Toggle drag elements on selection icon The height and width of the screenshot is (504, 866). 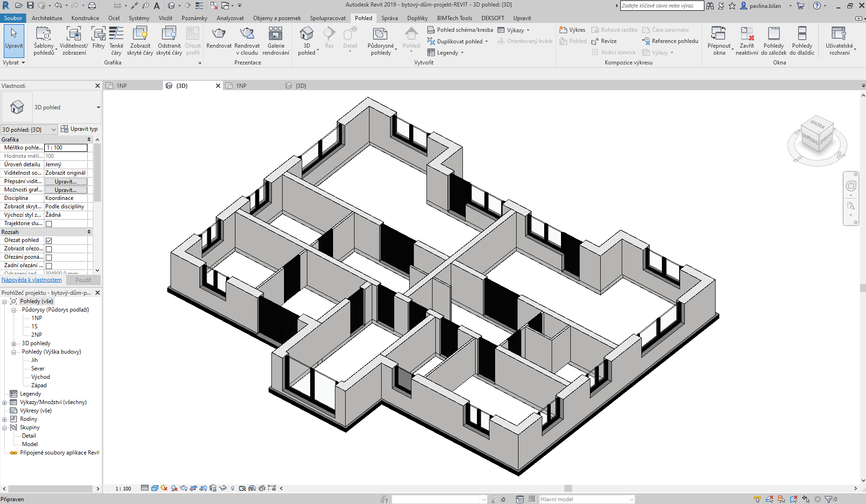tap(806, 499)
